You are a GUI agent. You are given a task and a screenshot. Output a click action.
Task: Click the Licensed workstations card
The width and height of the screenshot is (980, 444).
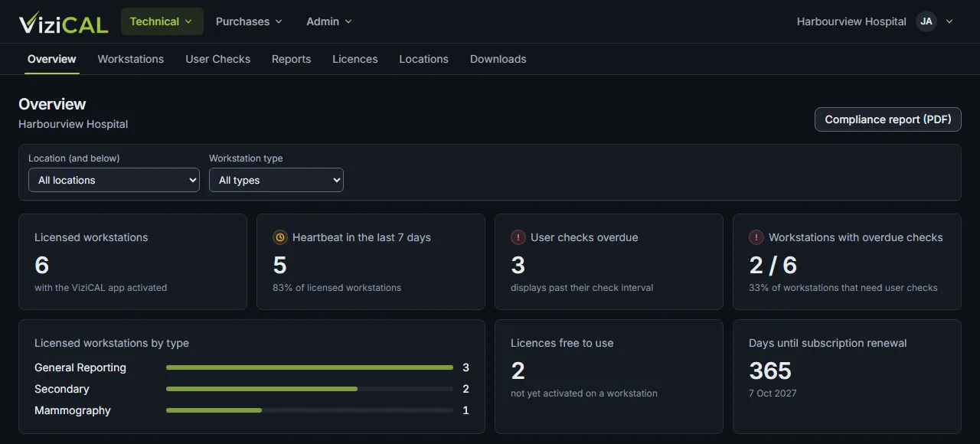[x=132, y=262]
